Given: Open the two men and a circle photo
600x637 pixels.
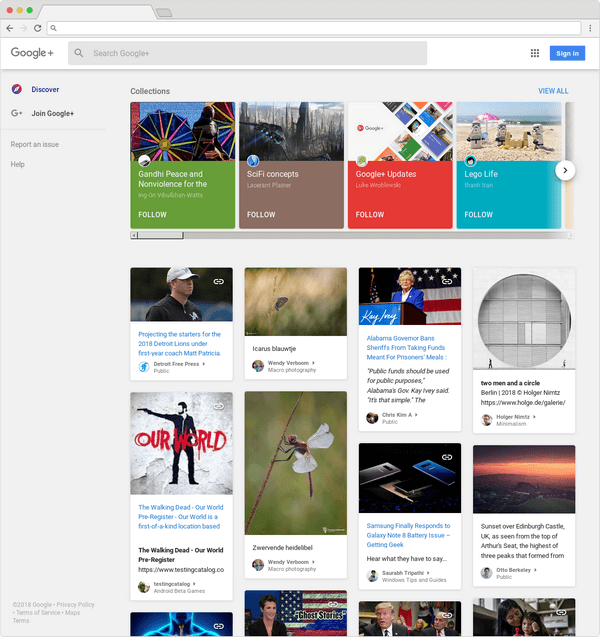Looking at the screenshot, I should [x=524, y=318].
